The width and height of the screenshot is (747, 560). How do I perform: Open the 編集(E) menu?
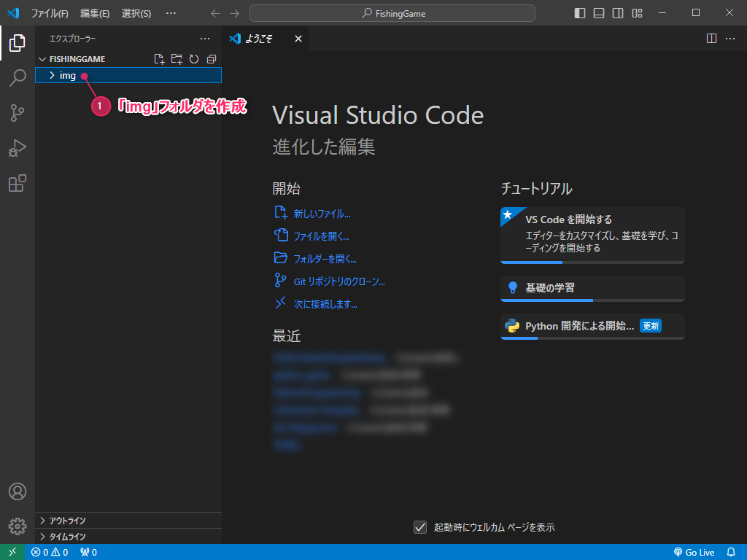95,13
